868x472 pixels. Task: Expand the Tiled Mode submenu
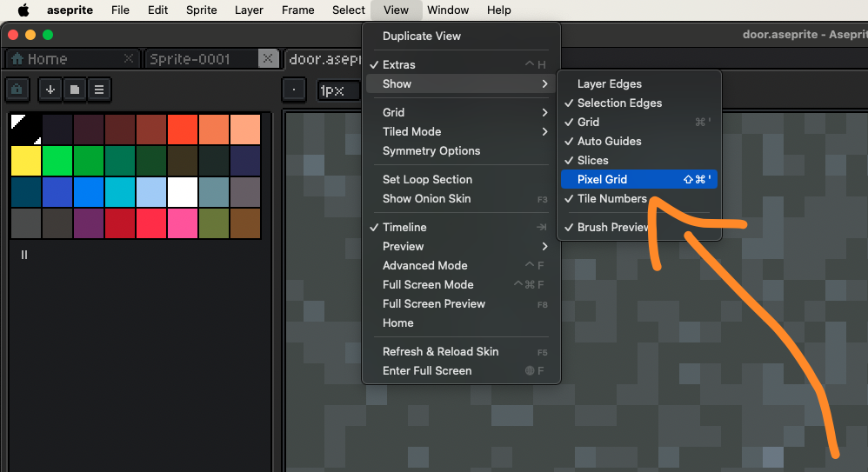[x=461, y=131]
